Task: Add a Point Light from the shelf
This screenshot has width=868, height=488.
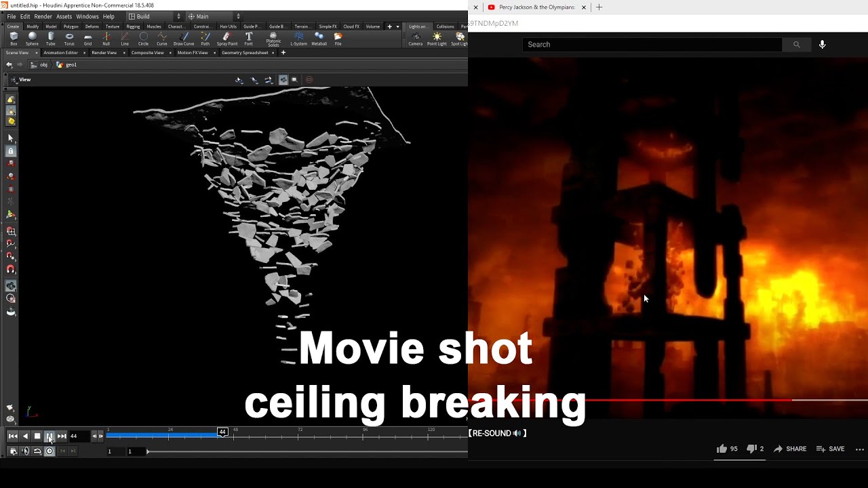Action: click(437, 39)
